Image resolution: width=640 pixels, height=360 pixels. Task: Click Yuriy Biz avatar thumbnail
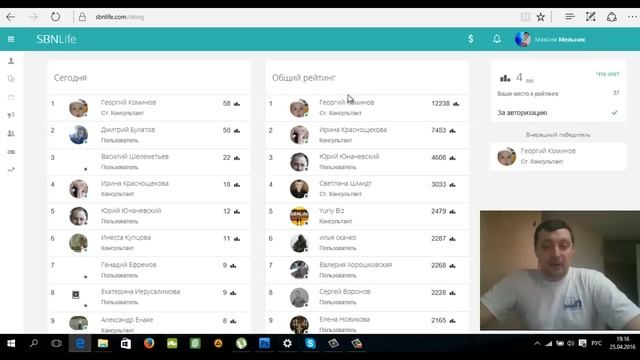(299, 216)
